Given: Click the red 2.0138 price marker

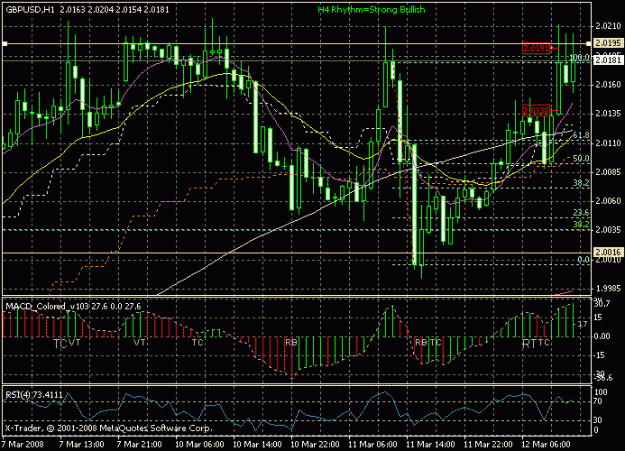Looking at the screenshot, I should [536, 110].
